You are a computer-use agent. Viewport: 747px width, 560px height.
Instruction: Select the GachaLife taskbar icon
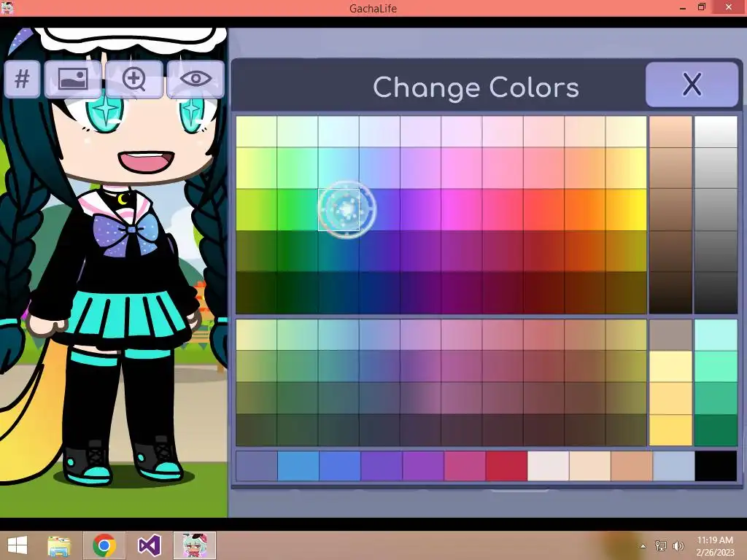pyautogui.click(x=194, y=545)
